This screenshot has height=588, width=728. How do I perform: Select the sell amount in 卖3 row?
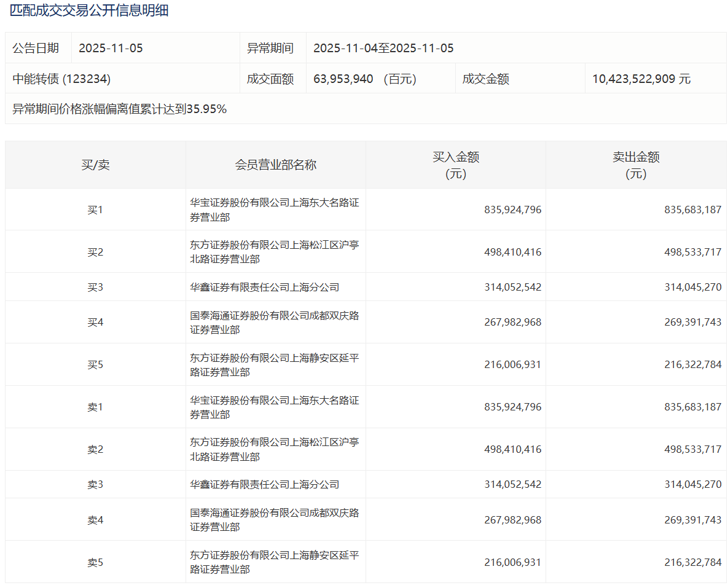tap(693, 484)
